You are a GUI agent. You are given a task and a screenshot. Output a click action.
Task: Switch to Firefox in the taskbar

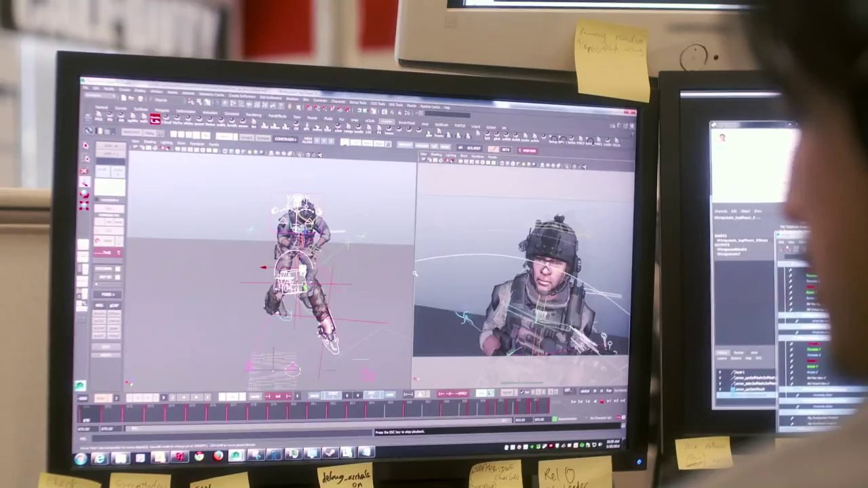(x=218, y=456)
